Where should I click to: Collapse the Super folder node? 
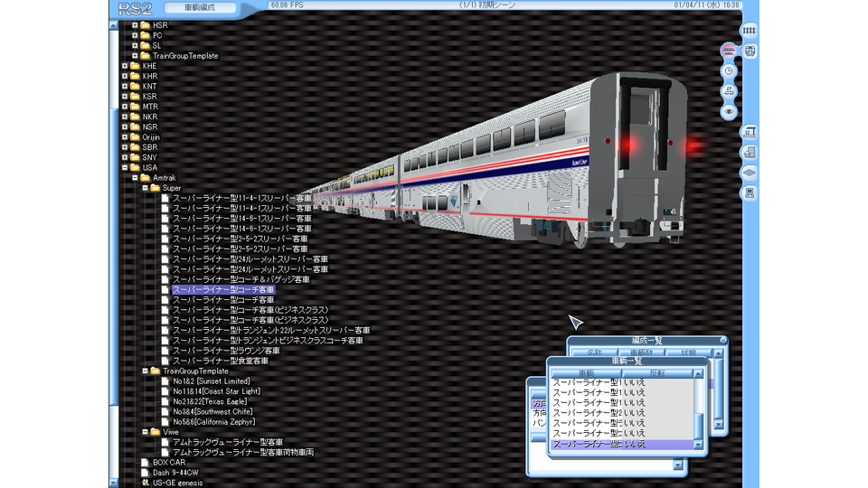145,188
